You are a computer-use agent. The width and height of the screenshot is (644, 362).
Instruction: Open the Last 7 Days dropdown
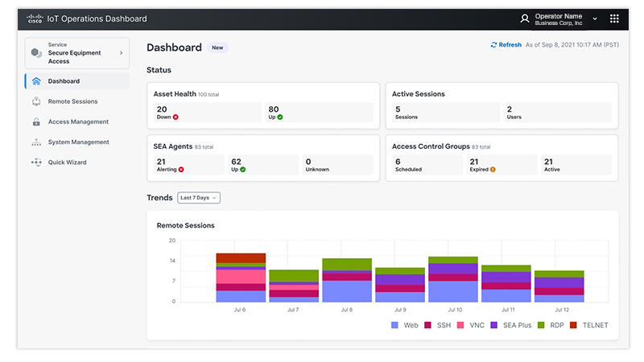198,198
